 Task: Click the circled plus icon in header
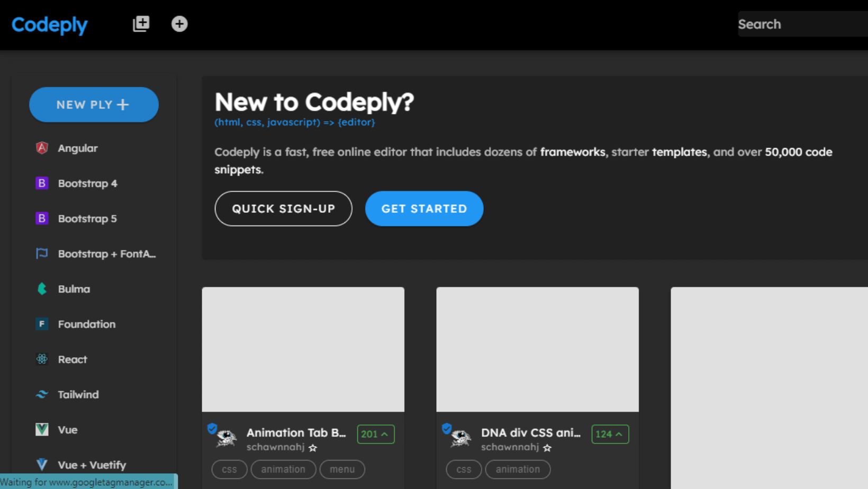click(x=179, y=24)
